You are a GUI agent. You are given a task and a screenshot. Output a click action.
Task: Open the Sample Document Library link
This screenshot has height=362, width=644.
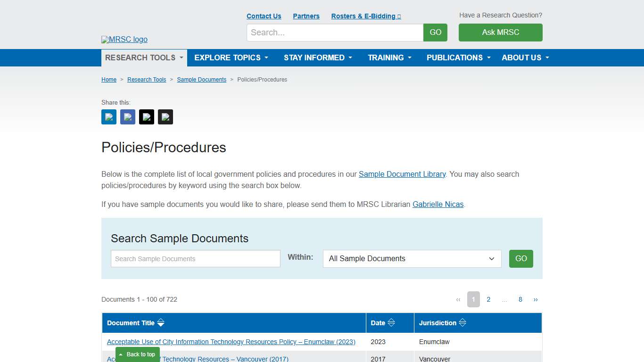coord(402,174)
